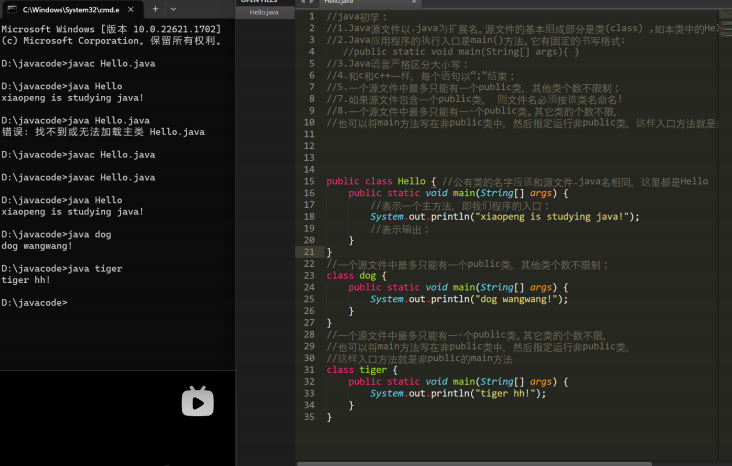The image size is (732, 466).
Task: Click line number 15 in the gutter
Action: pos(308,181)
